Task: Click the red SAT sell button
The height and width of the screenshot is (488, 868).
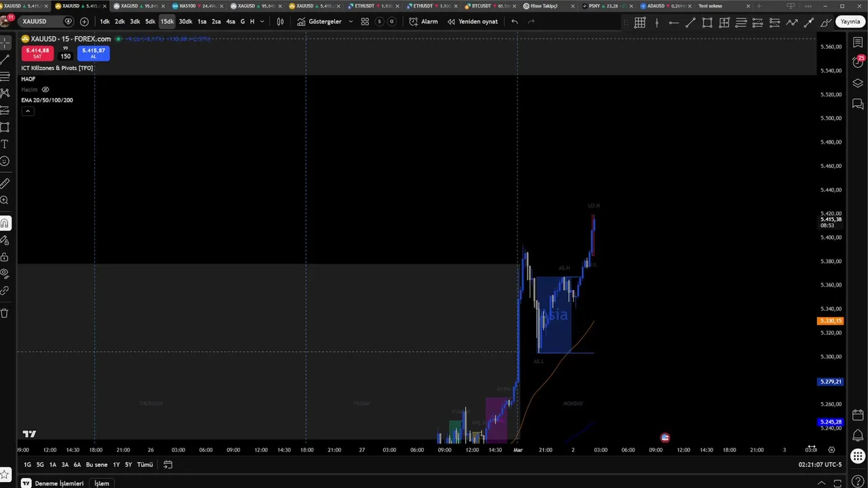Action: click(37, 53)
